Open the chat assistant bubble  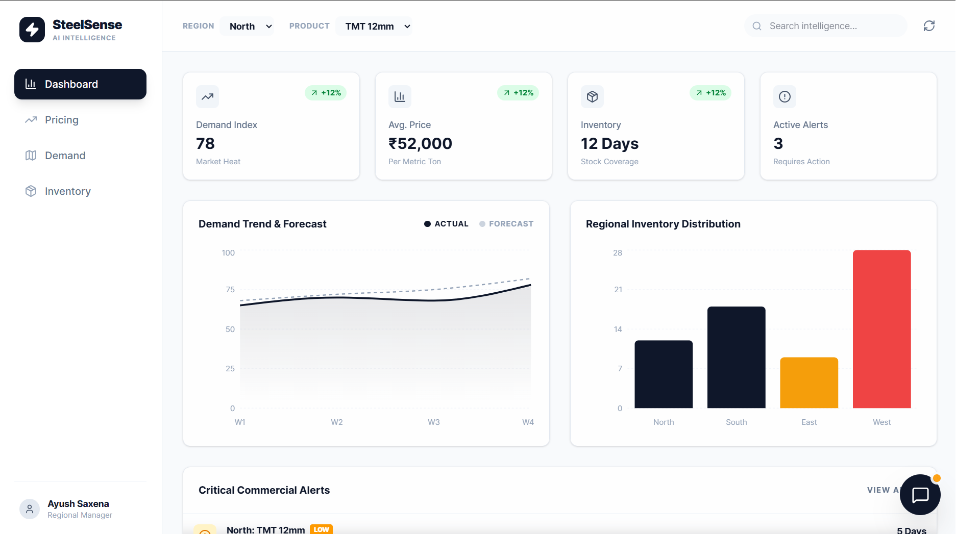(920, 495)
